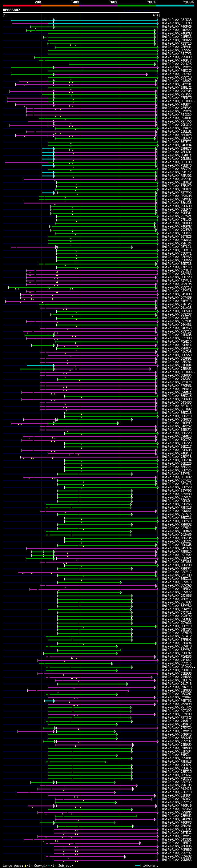Click label UniRef100_B9RME5
197x868 pixels.
coord(176,437)
